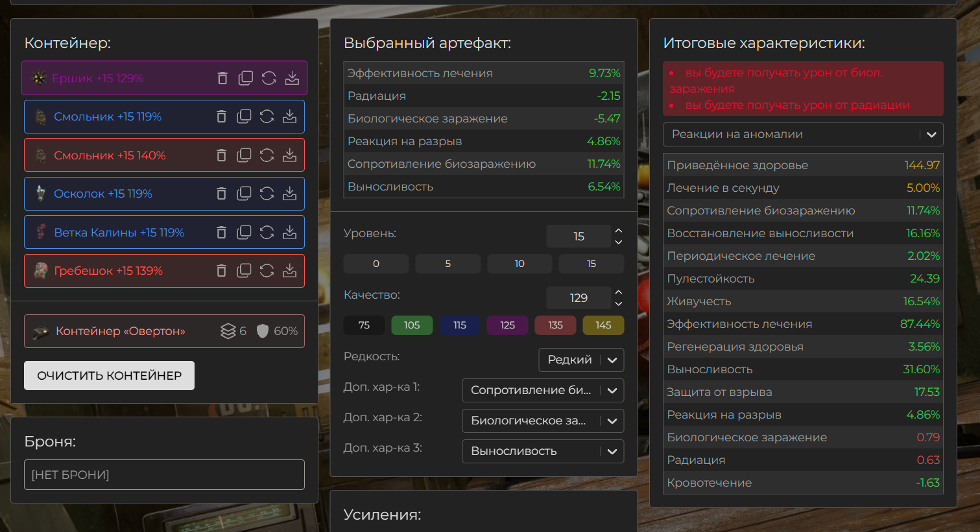Decrease Качество with the down arrow
Image resolution: width=980 pixels, height=532 pixels.
619,304
